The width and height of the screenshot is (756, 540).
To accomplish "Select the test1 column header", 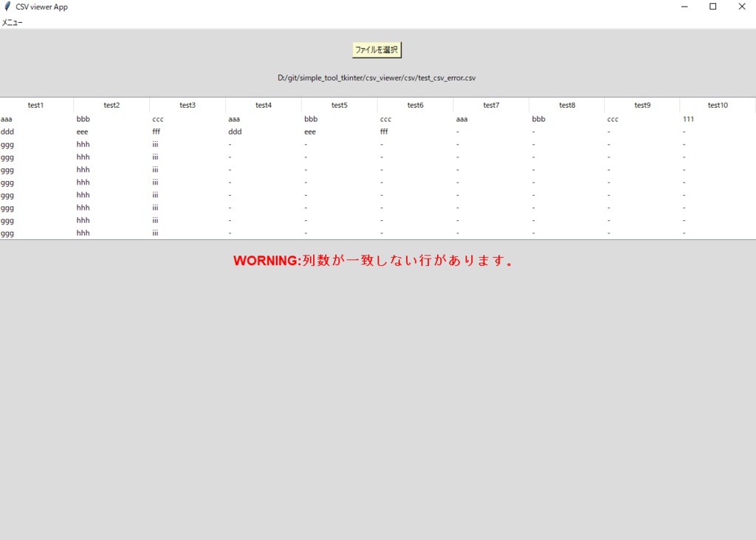I will click(35, 105).
